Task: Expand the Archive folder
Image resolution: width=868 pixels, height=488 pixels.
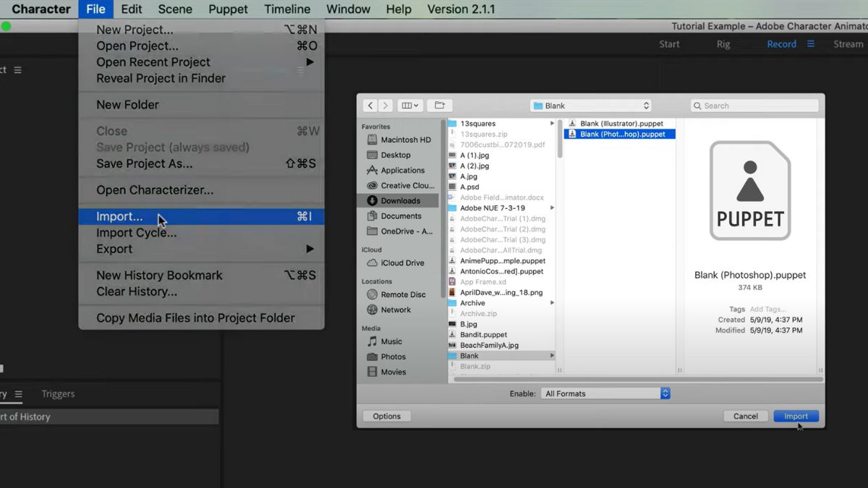Action: [x=552, y=303]
